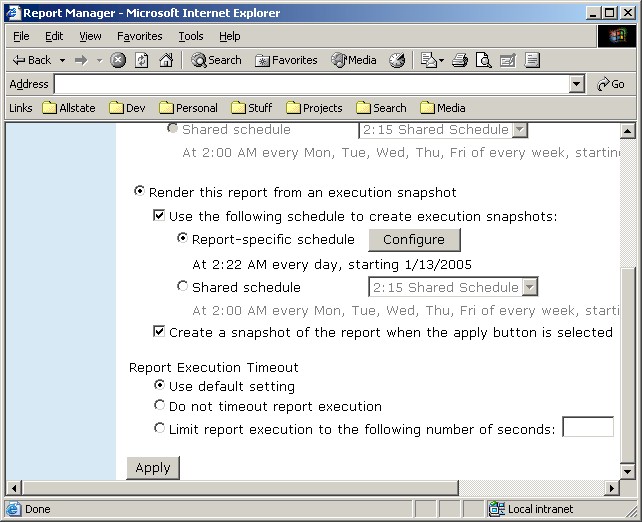Click the Discuss toolbar icon

tap(532, 60)
